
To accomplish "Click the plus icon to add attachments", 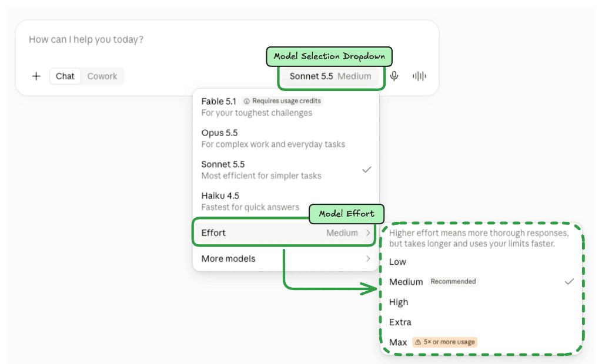I will tap(36, 76).
